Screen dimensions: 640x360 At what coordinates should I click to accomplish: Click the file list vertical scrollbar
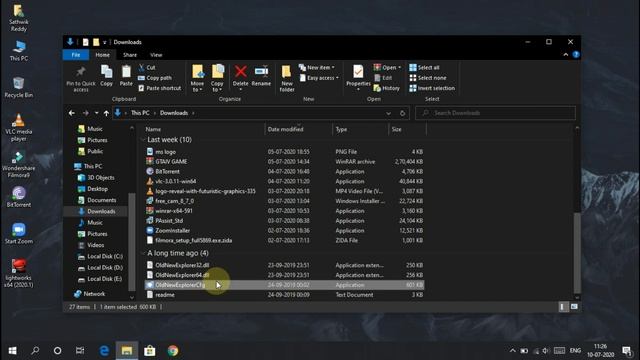[577, 252]
